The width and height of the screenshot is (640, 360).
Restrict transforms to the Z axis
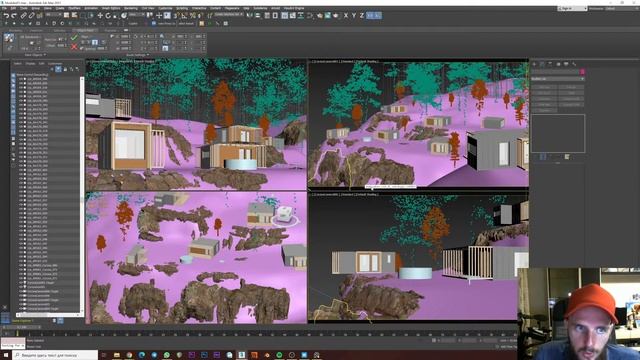pyautogui.click(x=362, y=16)
